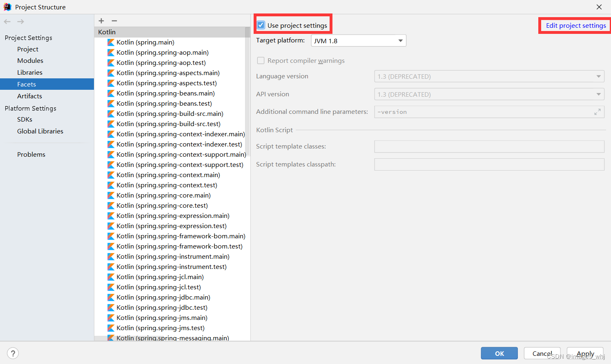Select Facets in the sidebar

[47, 84]
